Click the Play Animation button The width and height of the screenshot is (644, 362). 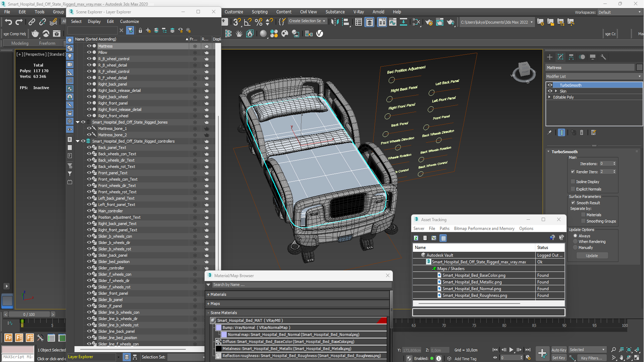click(x=511, y=350)
